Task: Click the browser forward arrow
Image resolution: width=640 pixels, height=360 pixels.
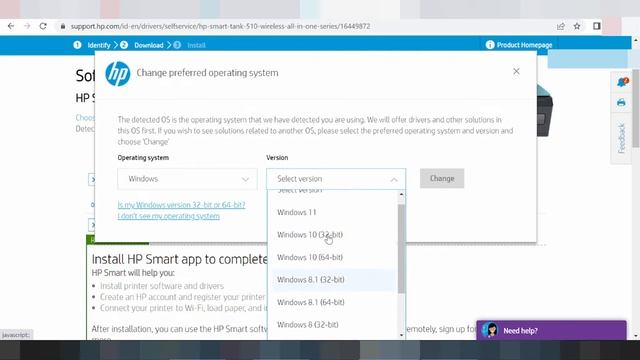Action: (27, 26)
